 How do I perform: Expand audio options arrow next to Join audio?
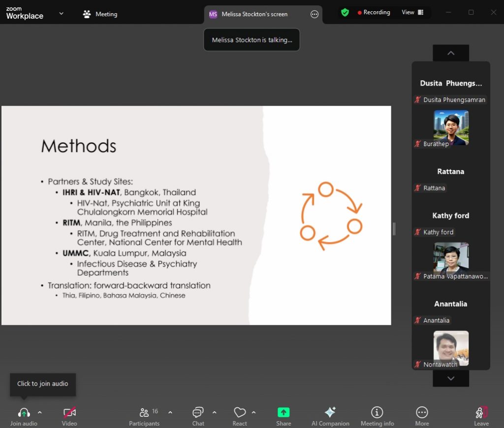[x=40, y=412]
